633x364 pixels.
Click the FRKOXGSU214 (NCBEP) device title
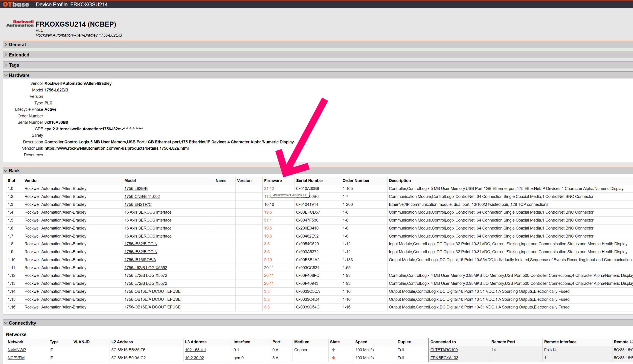click(x=76, y=24)
